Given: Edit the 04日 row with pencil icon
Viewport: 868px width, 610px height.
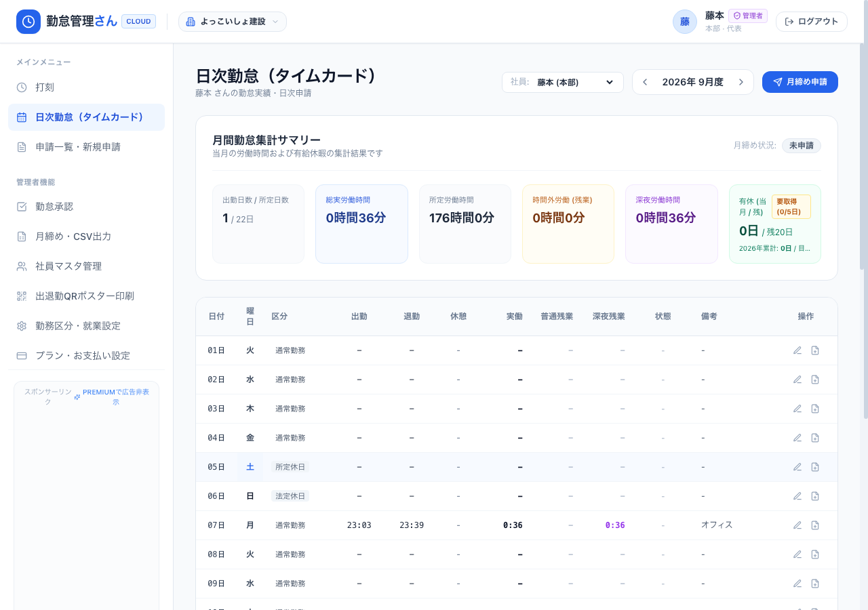Looking at the screenshot, I should (x=797, y=438).
